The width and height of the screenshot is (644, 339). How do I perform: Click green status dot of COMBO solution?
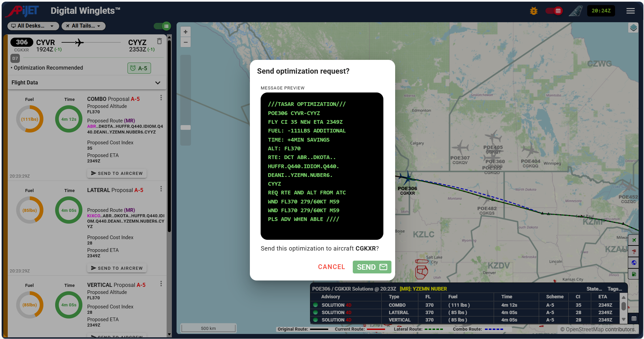(x=315, y=305)
